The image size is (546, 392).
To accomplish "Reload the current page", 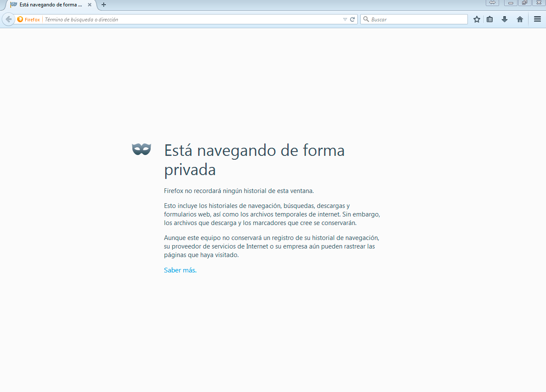I will tap(353, 19).
